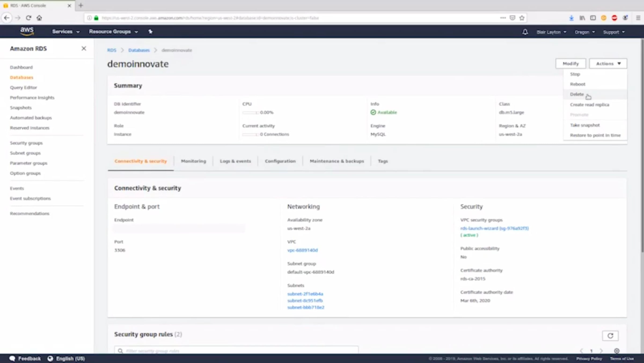Viewport: 644px width, 363px height.
Task: Bookmark this page with the star icon
Action: click(x=522, y=18)
